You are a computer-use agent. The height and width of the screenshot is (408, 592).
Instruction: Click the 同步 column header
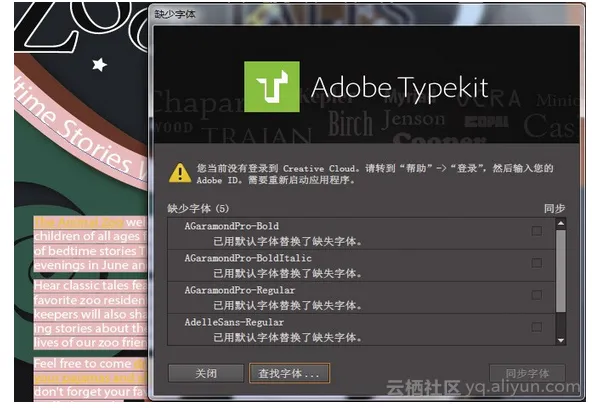[x=554, y=208]
